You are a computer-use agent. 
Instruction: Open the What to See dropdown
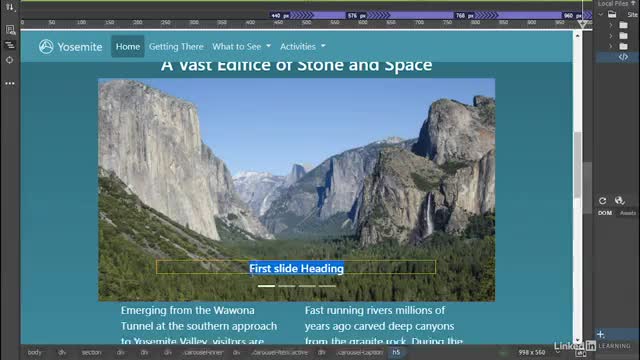click(241, 47)
